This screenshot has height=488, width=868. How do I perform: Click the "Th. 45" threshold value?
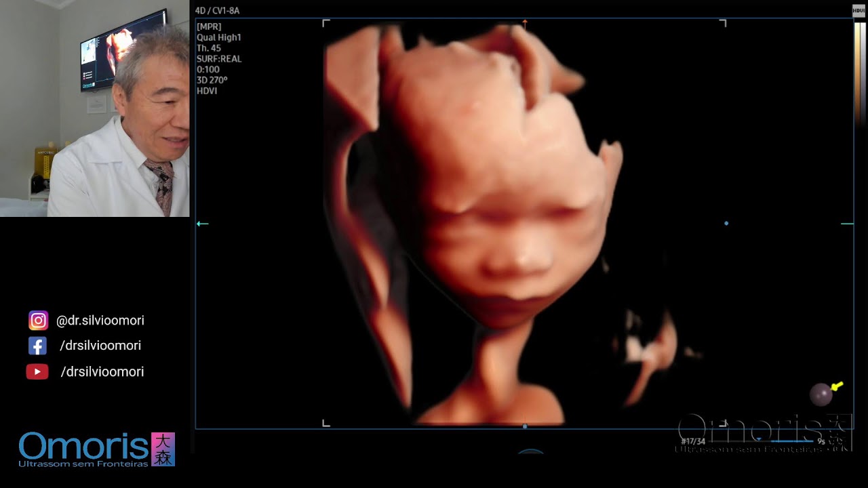point(209,48)
